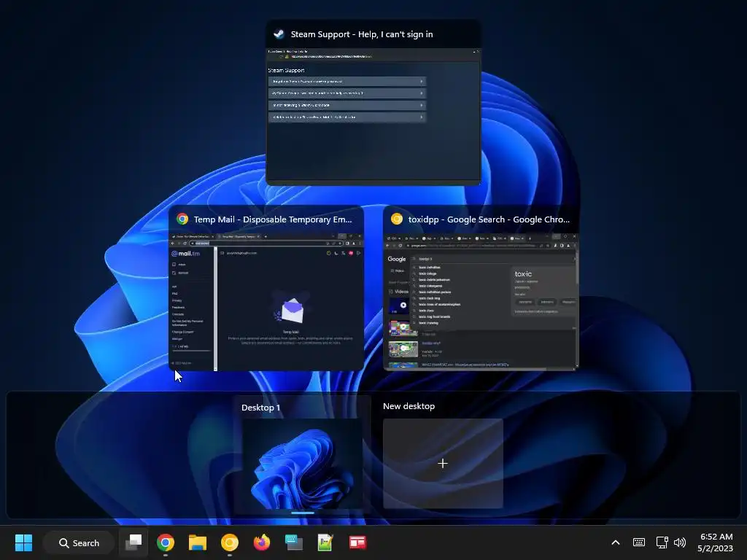The height and width of the screenshot is (560, 747).
Task: Open the volume tray icon
Action: [680, 542]
